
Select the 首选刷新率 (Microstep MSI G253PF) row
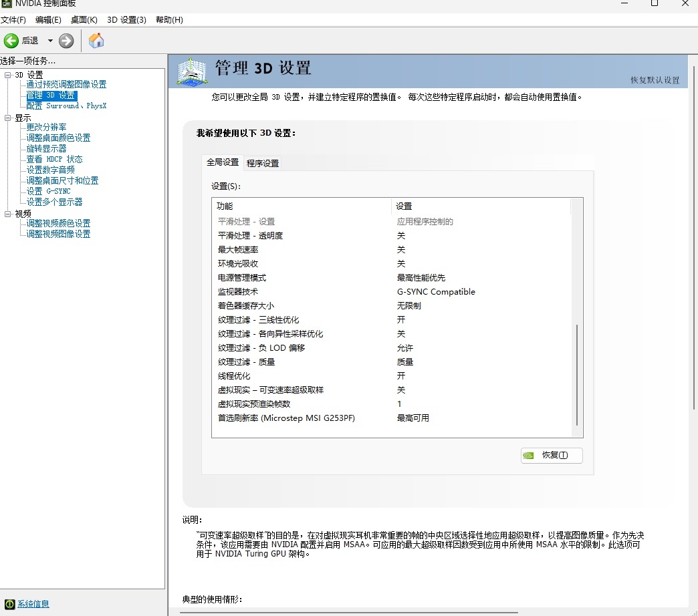(392, 418)
